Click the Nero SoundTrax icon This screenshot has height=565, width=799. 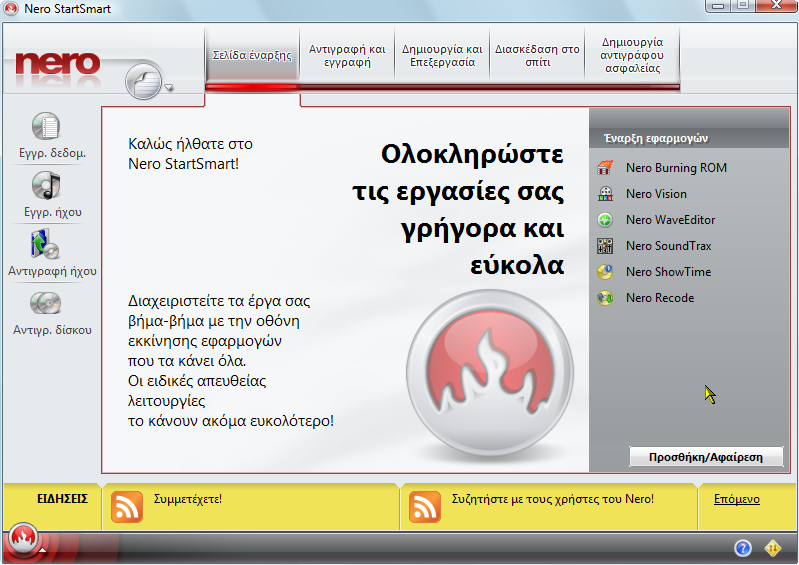pos(605,246)
